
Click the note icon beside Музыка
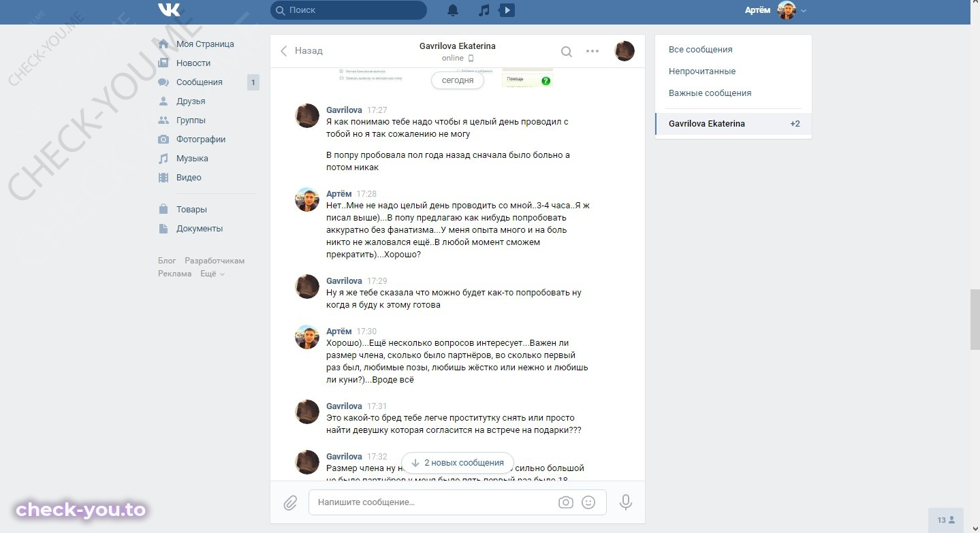(163, 159)
